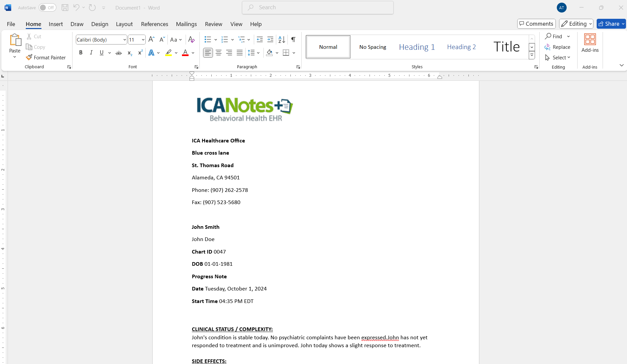Click the Borders icon
The image size is (627, 364).
click(286, 53)
